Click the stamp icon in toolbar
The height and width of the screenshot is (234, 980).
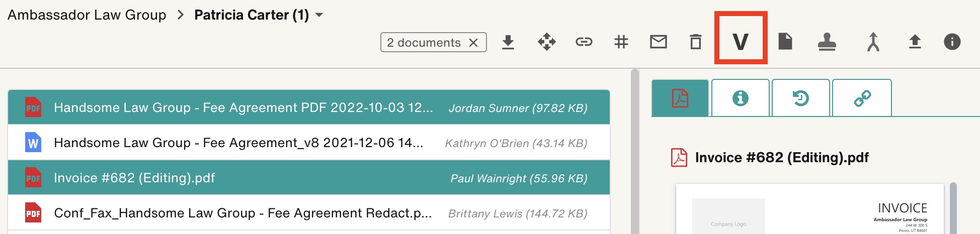point(827,42)
